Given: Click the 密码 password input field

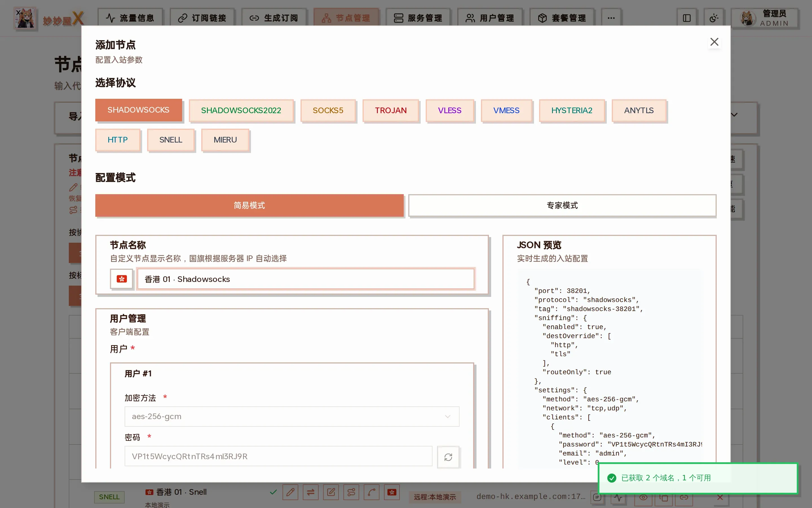Looking at the screenshot, I should click(x=278, y=456).
